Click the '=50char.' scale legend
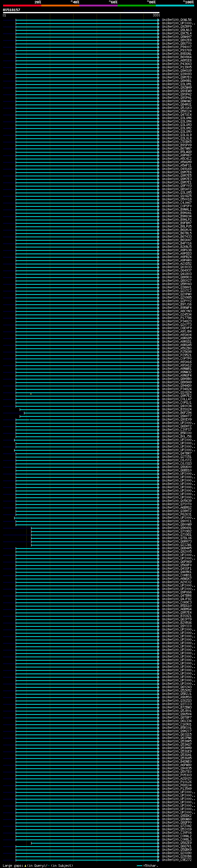 [x=147, y=865]
